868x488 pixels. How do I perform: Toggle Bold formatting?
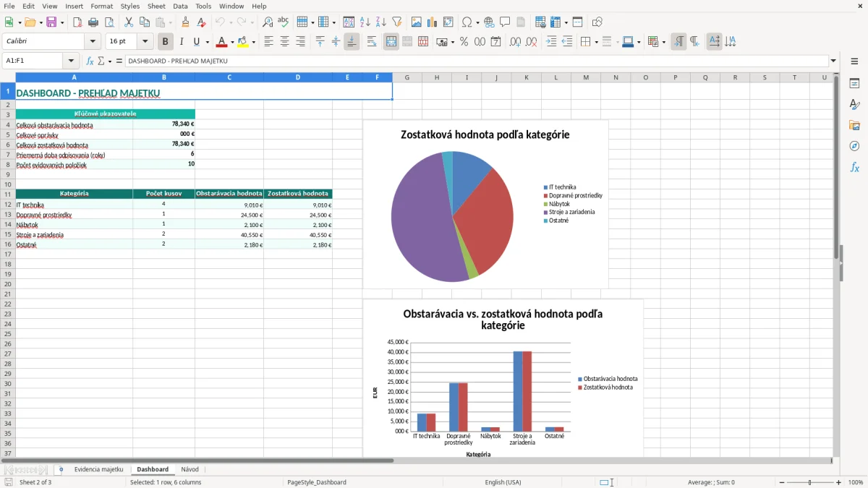pyautogui.click(x=166, y=42)
